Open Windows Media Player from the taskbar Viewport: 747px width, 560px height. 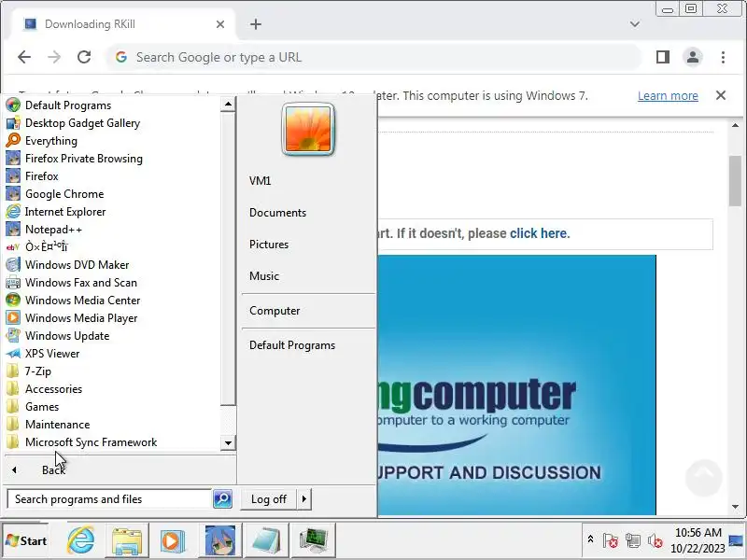pos(173,540)
